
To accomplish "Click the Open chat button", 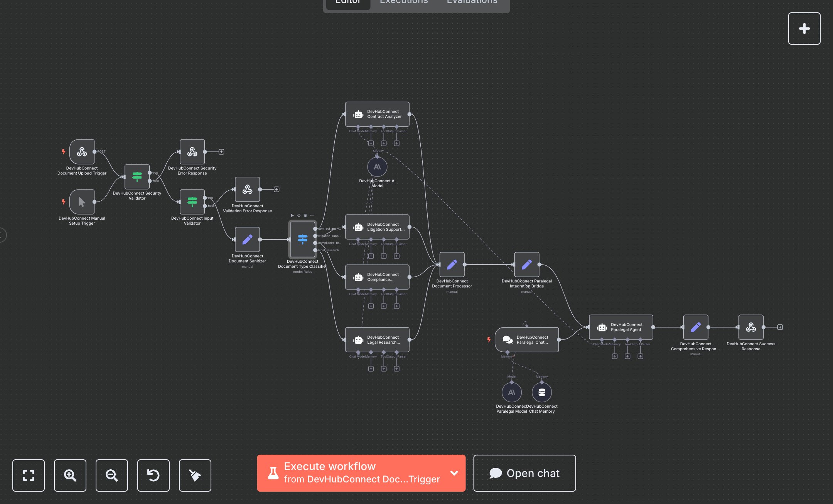I will pyautogui.click(x=524, y=473).
